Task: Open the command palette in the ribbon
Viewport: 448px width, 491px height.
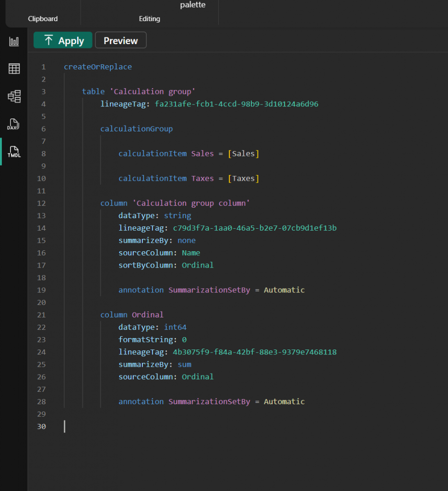Action: 192,5
